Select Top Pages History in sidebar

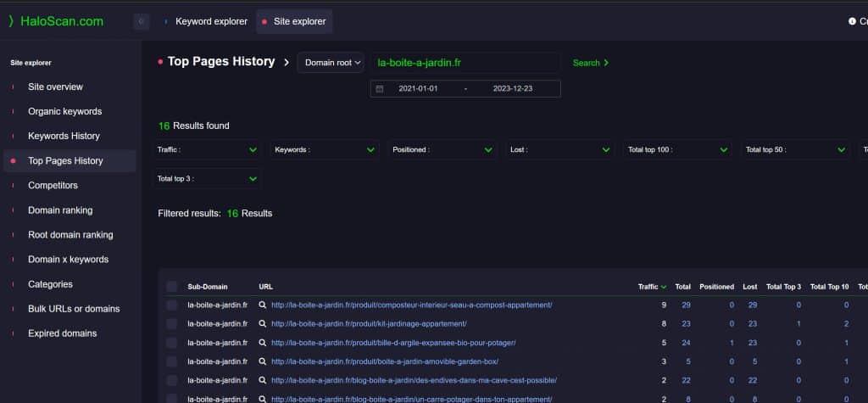[70, 160]
